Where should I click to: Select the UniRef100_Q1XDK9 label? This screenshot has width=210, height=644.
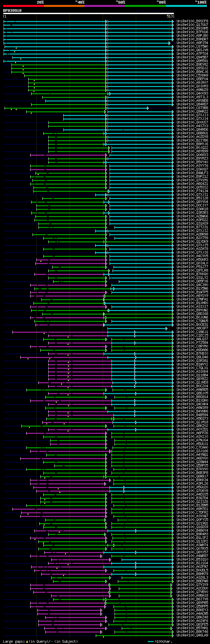pos(192,241)
